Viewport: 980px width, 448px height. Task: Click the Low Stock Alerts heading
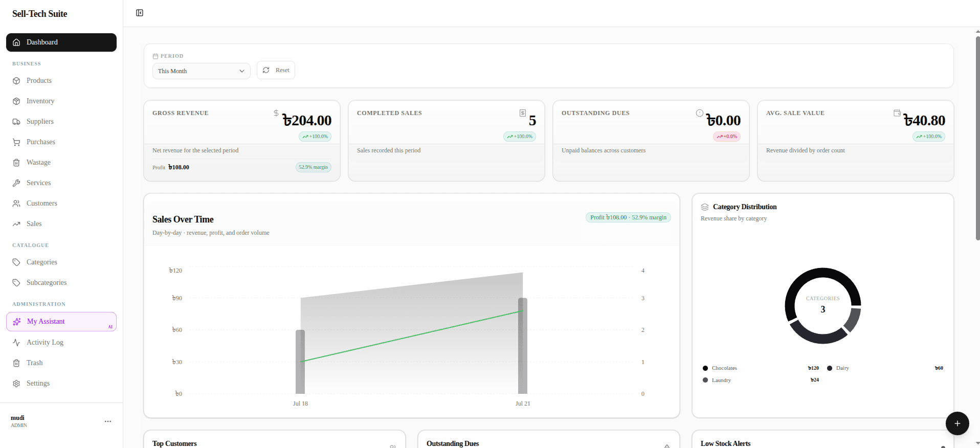(x=726, y=443)
